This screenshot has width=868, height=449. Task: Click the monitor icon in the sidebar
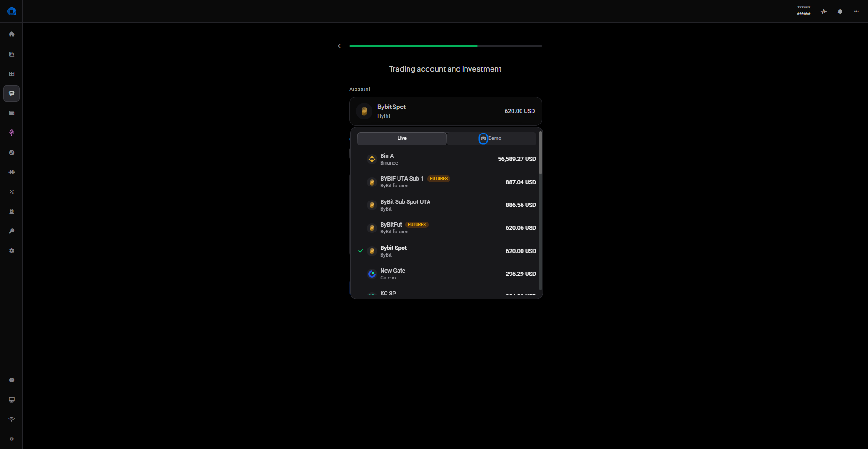pos(11,400)
